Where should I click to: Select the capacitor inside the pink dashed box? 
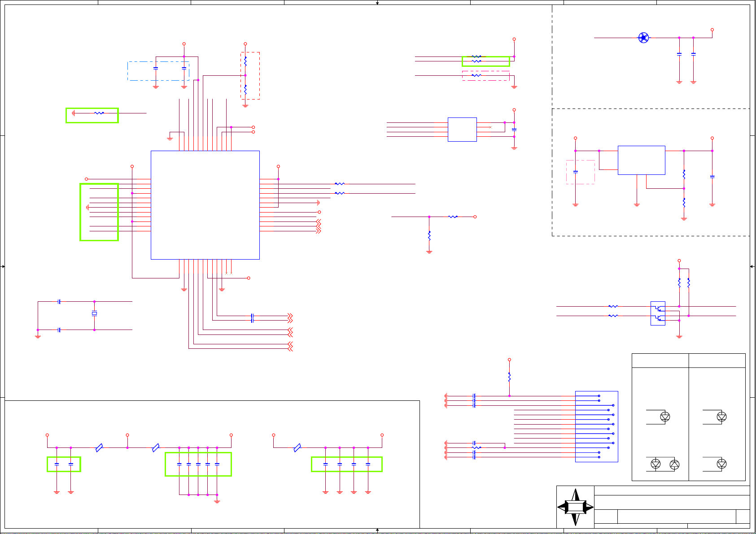point(576,171)
